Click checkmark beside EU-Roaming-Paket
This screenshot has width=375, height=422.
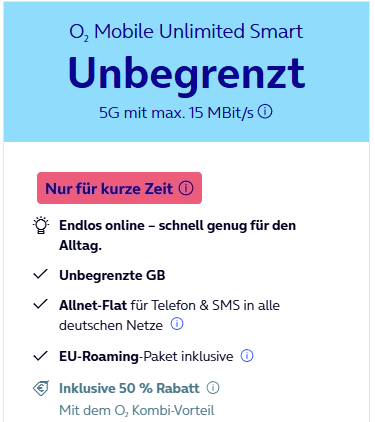[x=41, y=356]
